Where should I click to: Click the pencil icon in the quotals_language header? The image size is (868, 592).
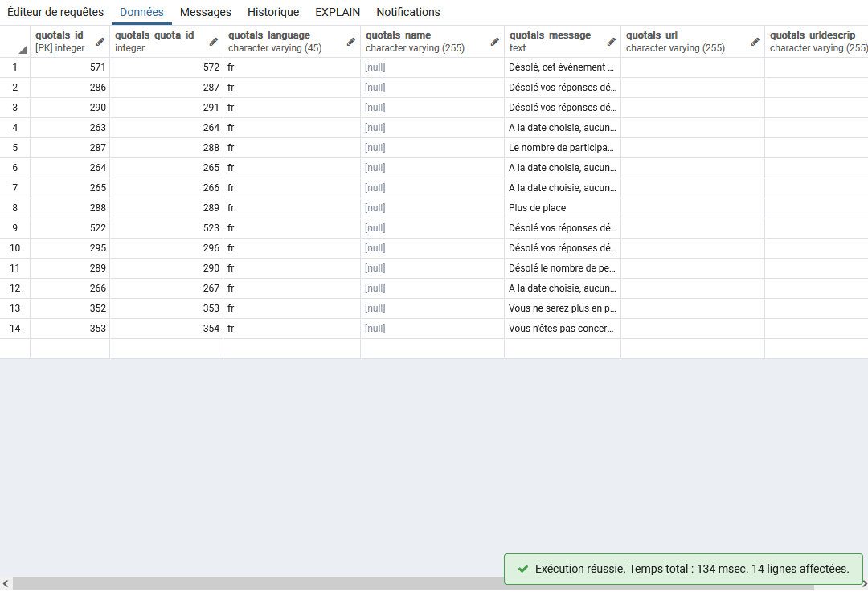[x=351, y=42]
